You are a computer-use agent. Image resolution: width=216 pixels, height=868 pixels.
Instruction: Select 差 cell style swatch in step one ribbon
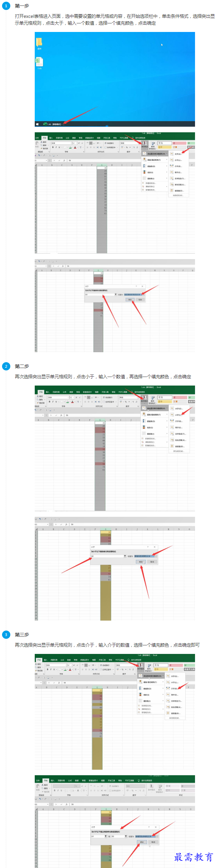point(179,143)
